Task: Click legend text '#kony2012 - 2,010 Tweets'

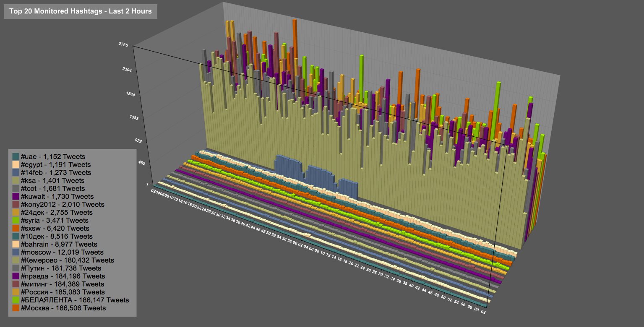Action: click(x=63, y=204)
